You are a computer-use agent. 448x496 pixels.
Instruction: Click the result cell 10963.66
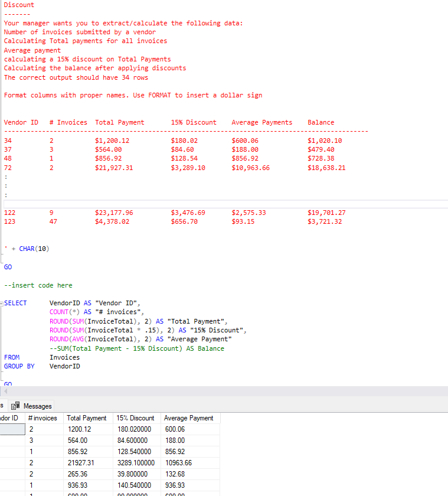coord(190,463)
